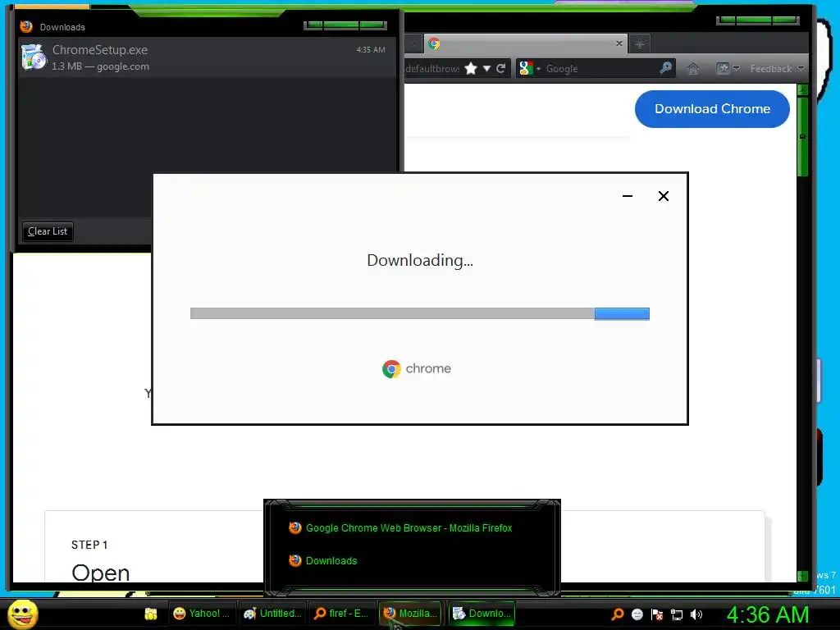Click the blue Download Chrome button
Image resolution: width=840 pixels, height=630 pixels.
click(712, 109)
